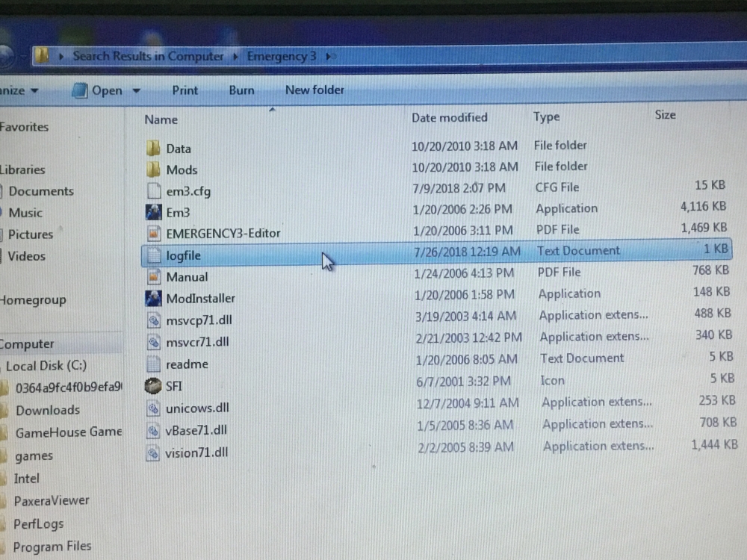
Task: Open GameHouse Games folder in sidebar
Action: pos(69,432)
